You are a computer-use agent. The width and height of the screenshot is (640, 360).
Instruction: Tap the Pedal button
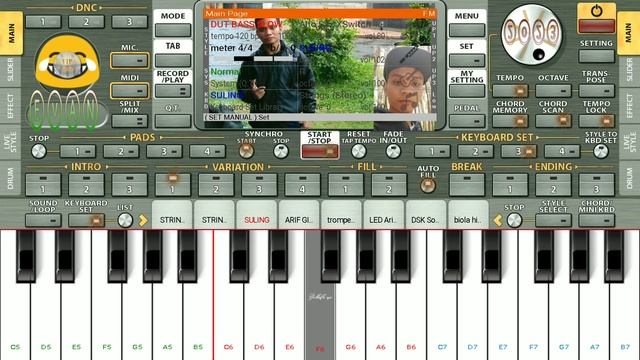point(467,121)
